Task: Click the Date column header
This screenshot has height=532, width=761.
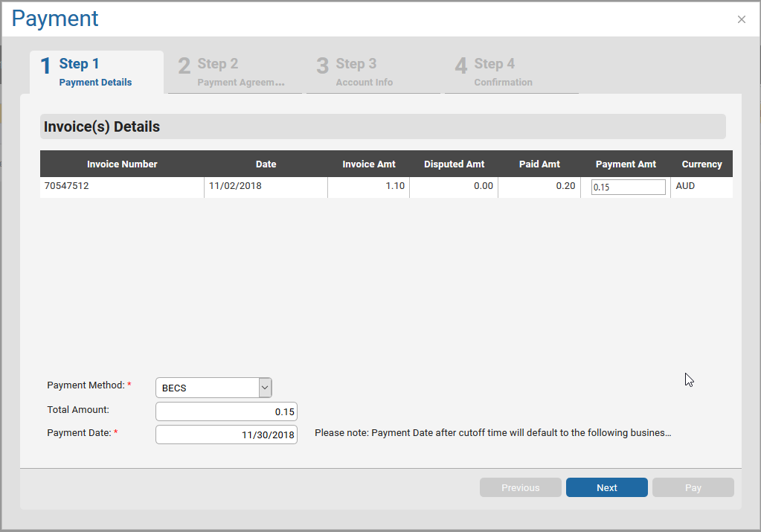Action: (x=266, y=164)
